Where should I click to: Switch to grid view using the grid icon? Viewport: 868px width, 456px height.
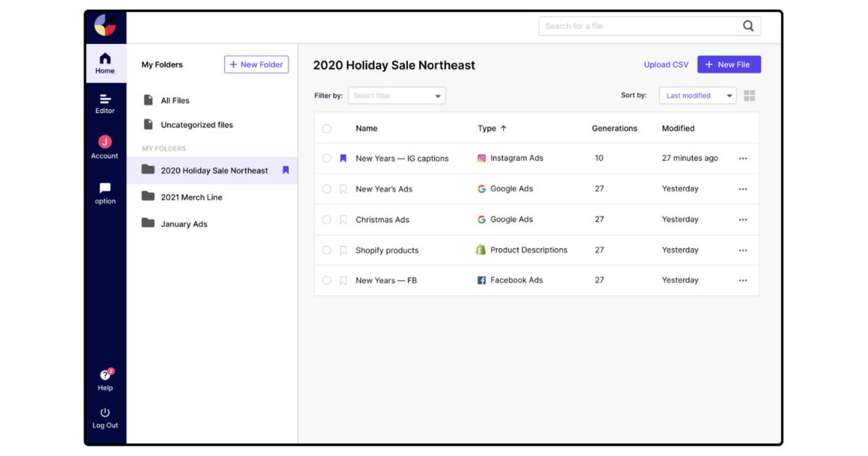(x=749, y=95)
